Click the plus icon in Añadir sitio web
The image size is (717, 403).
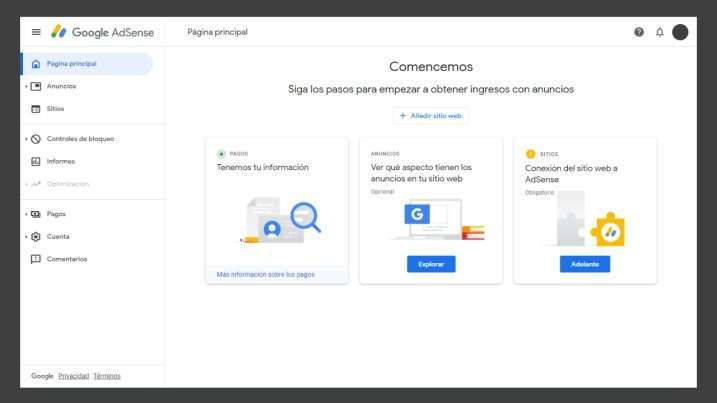coord(403,116)
